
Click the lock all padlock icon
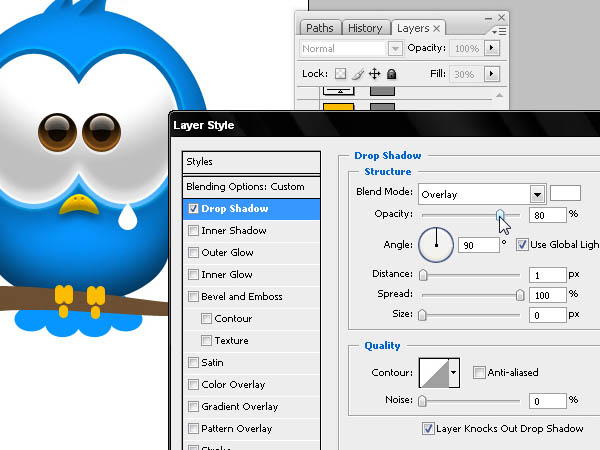tap(391, 73)
